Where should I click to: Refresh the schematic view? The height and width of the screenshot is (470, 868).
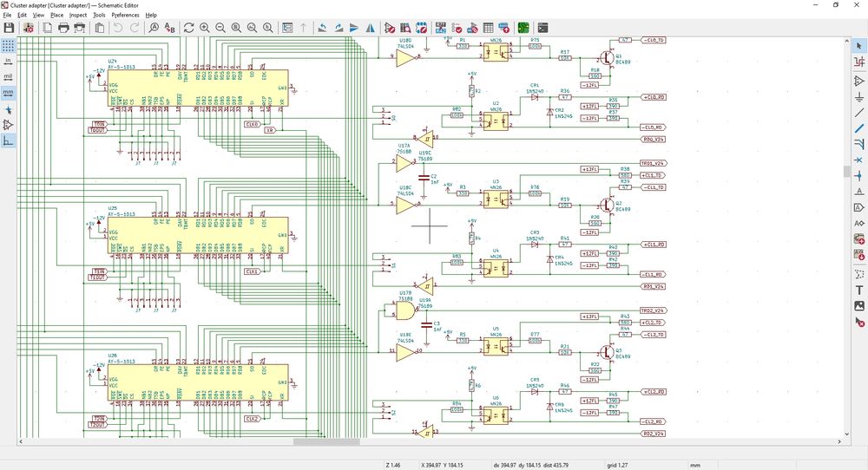pyautogui.click(x=188, y=28)
